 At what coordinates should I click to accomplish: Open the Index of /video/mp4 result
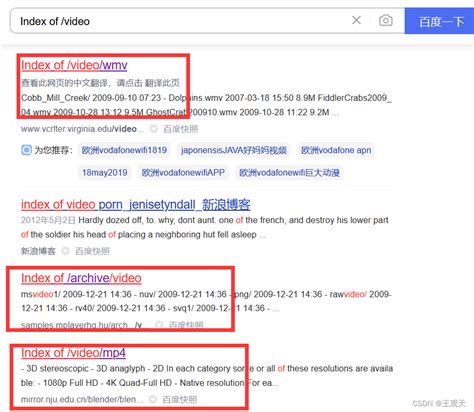73,353
